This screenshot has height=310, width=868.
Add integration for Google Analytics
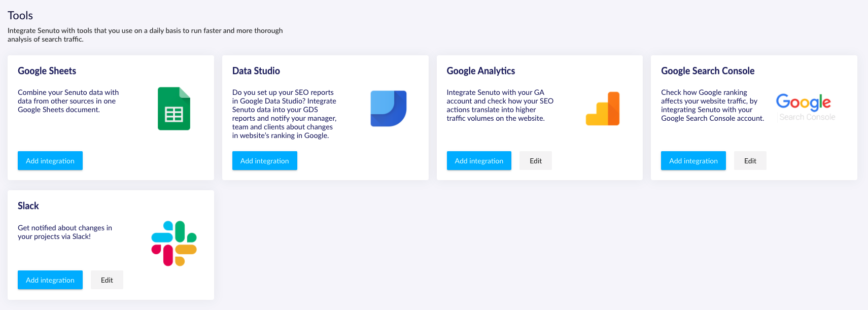pyautogui.click(x=479, y=161)
